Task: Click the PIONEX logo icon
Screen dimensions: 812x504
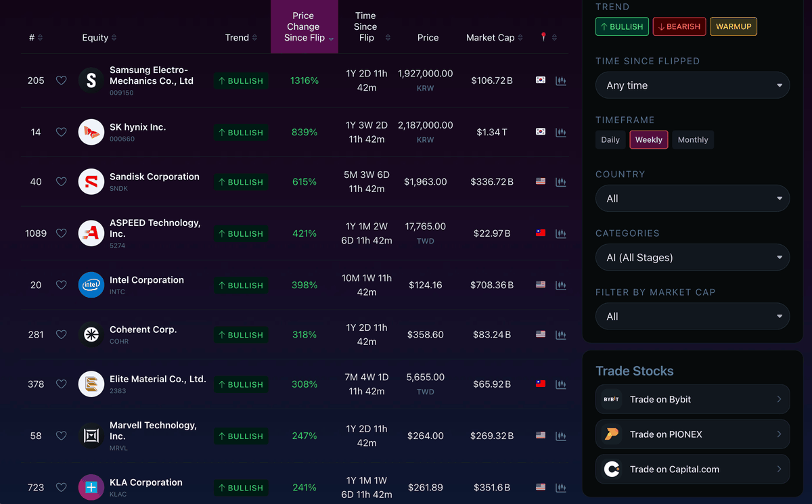Action: pyautogui.click(x=612, y=434)
